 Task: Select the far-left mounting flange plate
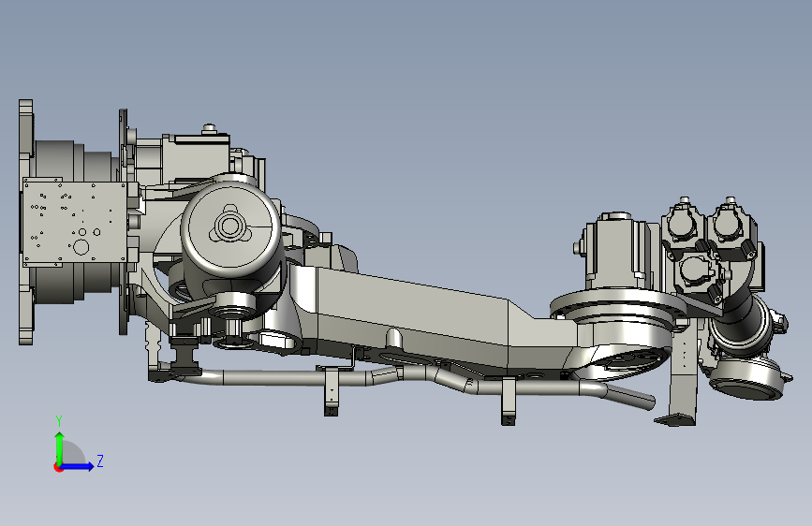(x=26, y=222)
